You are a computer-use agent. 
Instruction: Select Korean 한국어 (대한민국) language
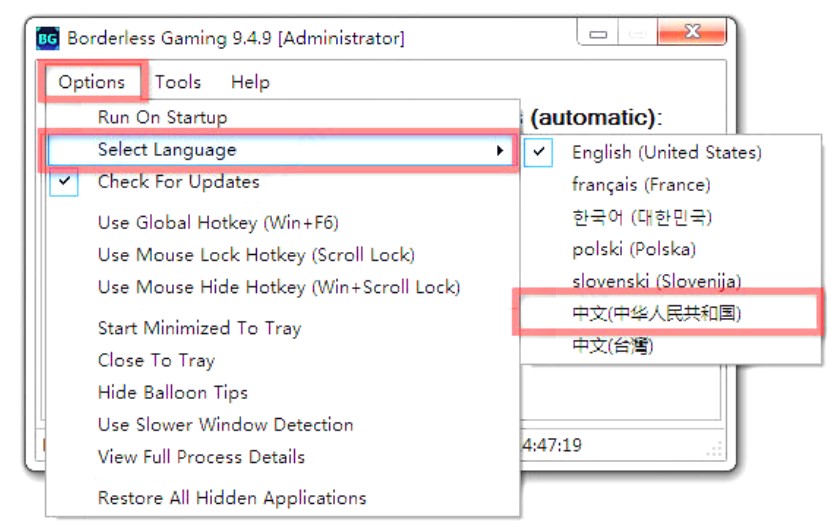tap(642, 217)
